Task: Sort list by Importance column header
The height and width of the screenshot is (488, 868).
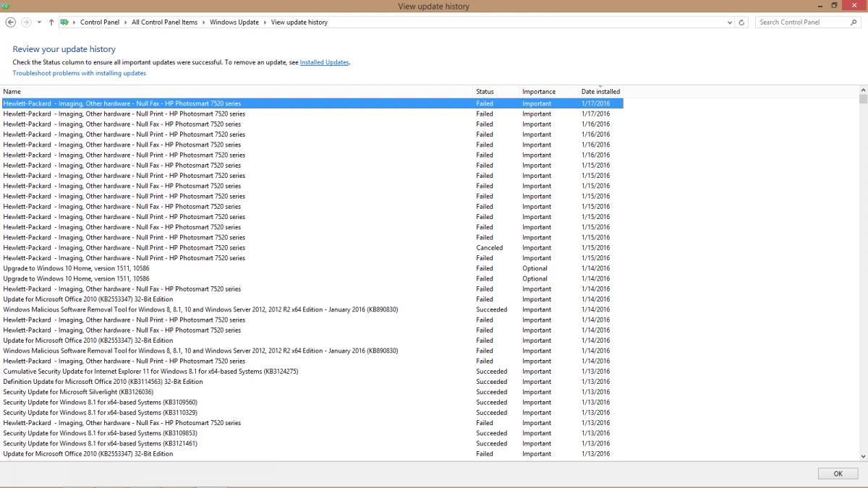Action: coord(549,92)
